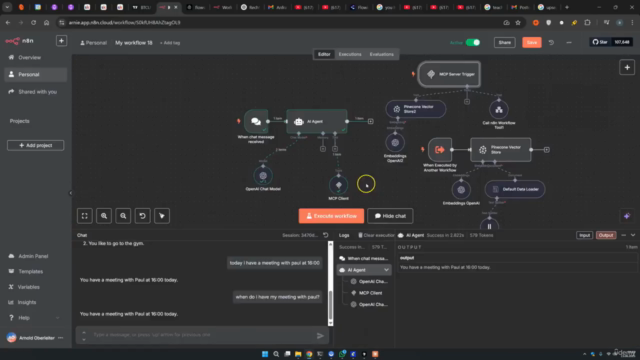640x360 pixels.
Task: Show Input panel in logs
Action: [584, 235]
